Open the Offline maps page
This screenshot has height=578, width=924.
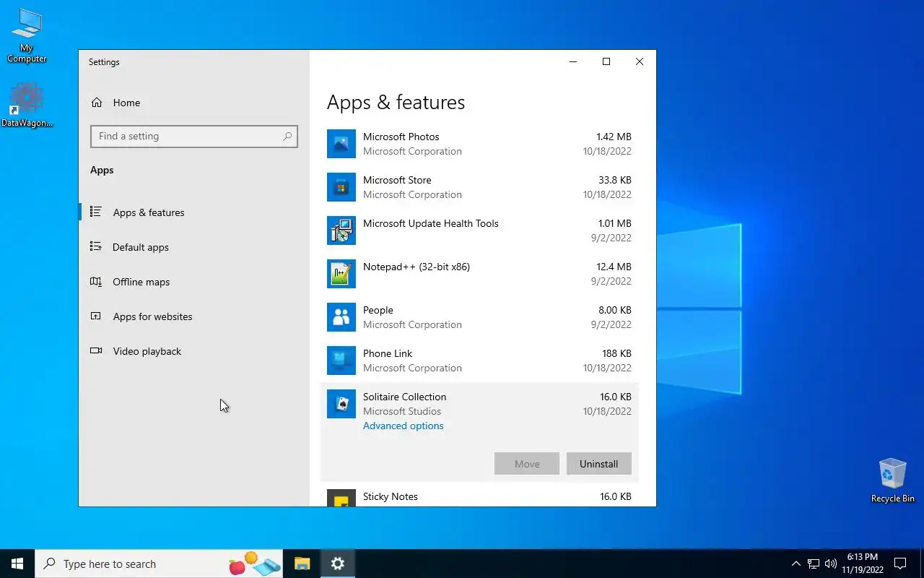click(x=193, y=282)
